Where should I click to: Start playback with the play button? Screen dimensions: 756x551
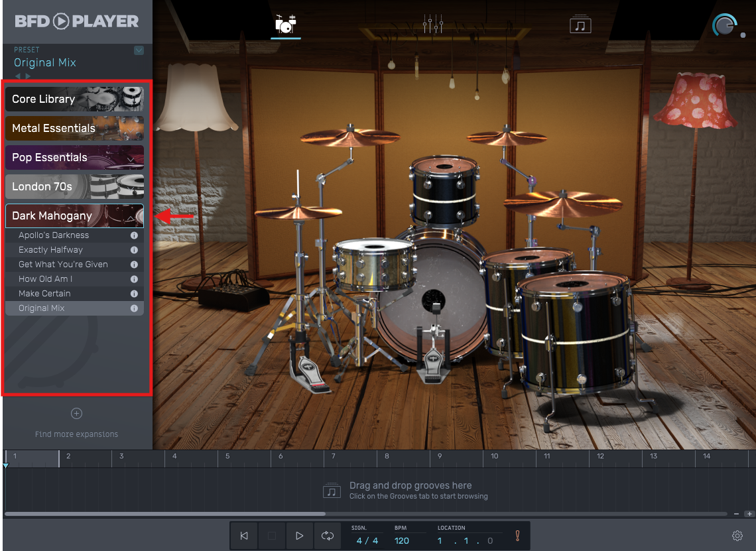[x=299, y=536]
